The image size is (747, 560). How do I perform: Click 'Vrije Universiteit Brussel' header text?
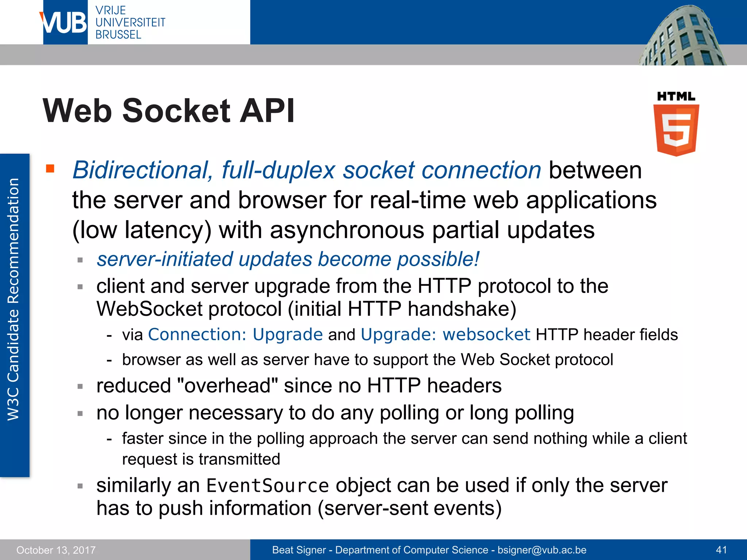click(130, 22)
